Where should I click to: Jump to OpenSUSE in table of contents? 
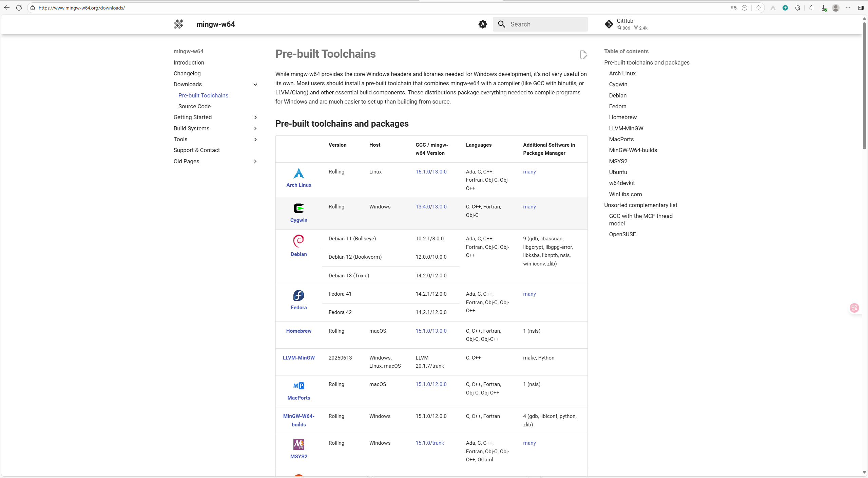pos(622,234)
